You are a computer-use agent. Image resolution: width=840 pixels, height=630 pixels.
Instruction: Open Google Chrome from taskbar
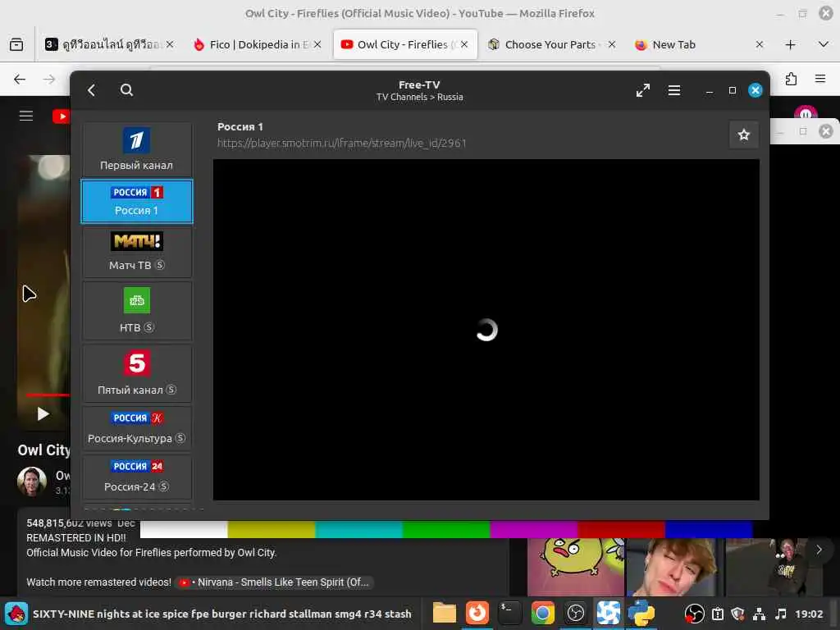coord(542,614)
